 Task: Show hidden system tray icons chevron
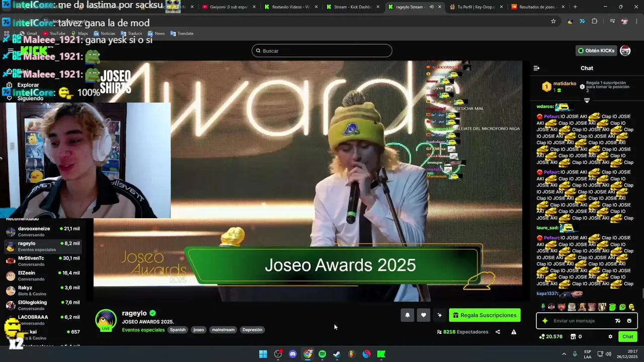coord(564,354)
